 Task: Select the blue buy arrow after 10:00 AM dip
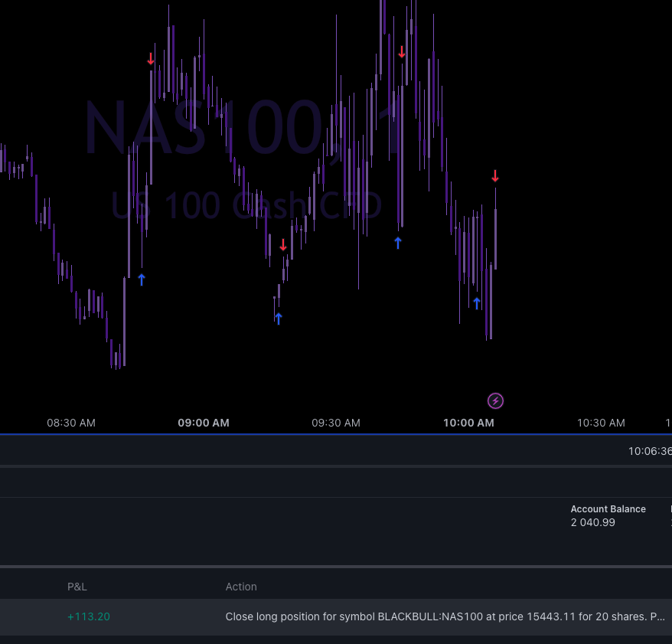(x=476, y=302)
